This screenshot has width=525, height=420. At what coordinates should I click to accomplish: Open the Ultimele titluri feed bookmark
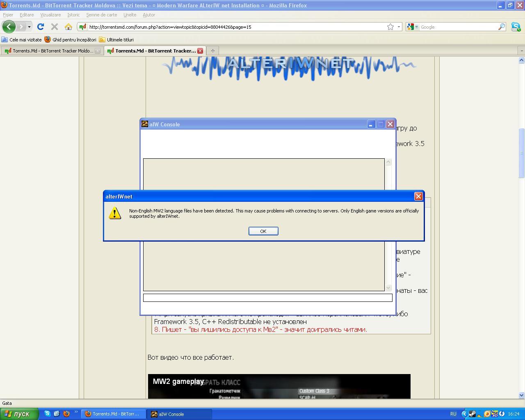[116, 40]
